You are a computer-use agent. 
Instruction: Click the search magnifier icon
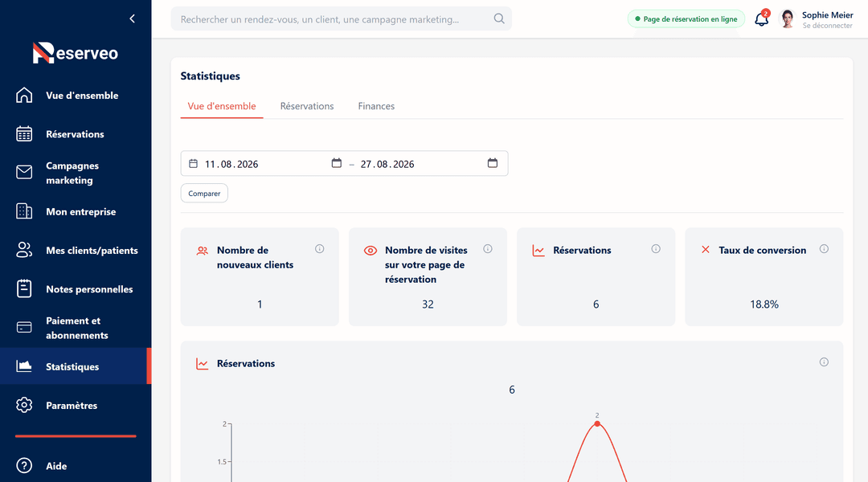pyautogui.click(x=499, y=18)
